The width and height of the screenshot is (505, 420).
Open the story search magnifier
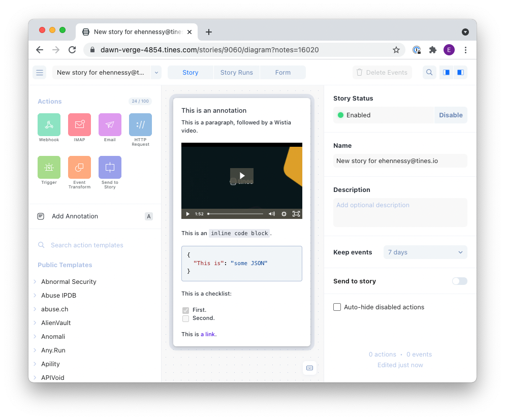coord(429,73)
